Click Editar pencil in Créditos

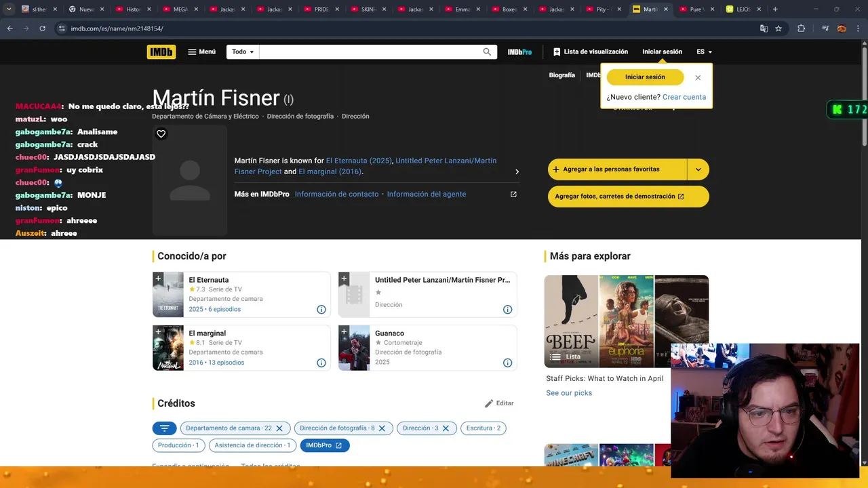pyautogui.click(x=499, y=403)
